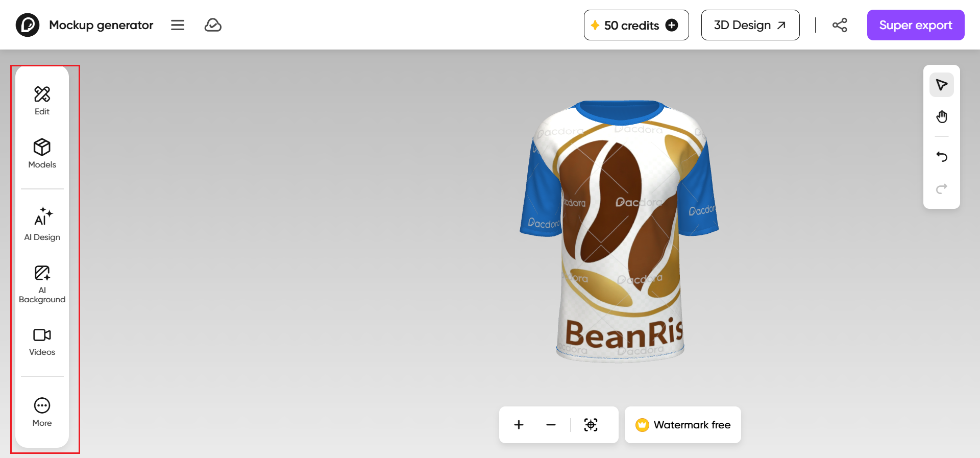Zoom out with the minus button
This screenshot has width=980, height=458.
551,425
